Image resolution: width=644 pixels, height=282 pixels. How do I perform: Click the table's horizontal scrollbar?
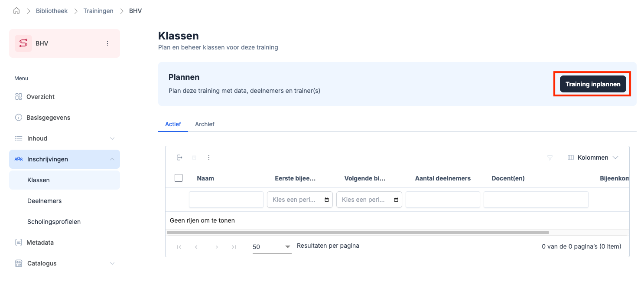tap(358, 233)
